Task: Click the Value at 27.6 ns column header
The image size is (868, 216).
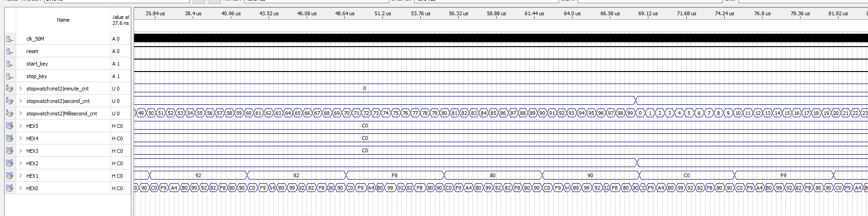Action: coord(121,20)
